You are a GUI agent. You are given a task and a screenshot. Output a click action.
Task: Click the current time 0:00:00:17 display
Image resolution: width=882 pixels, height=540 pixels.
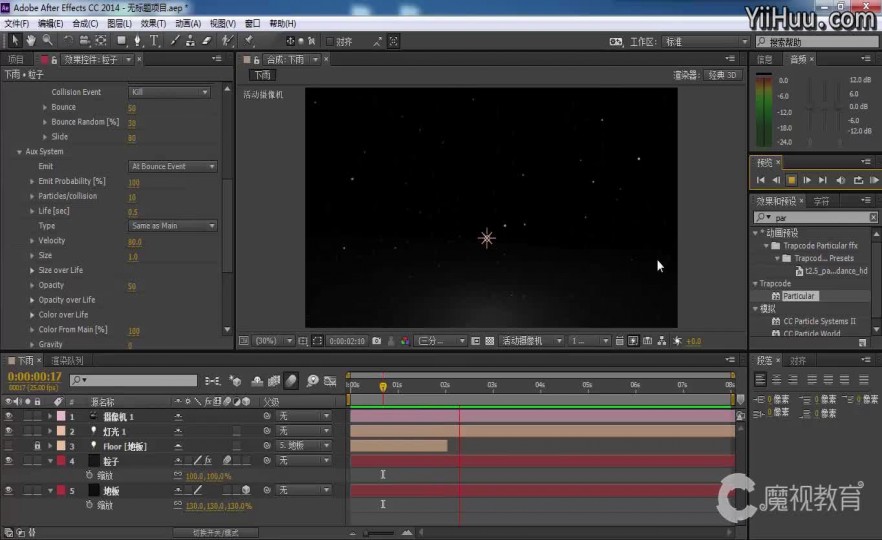click(x=34, y=376)
